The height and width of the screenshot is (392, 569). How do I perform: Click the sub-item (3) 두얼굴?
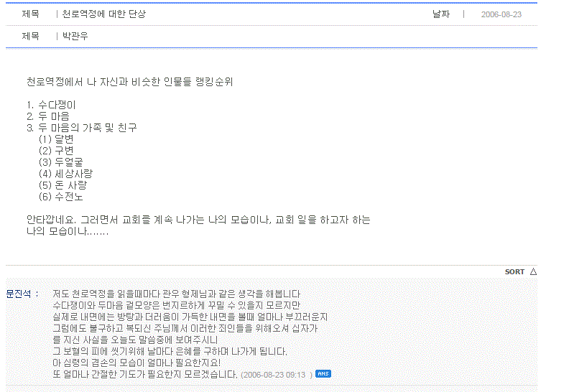60,162
